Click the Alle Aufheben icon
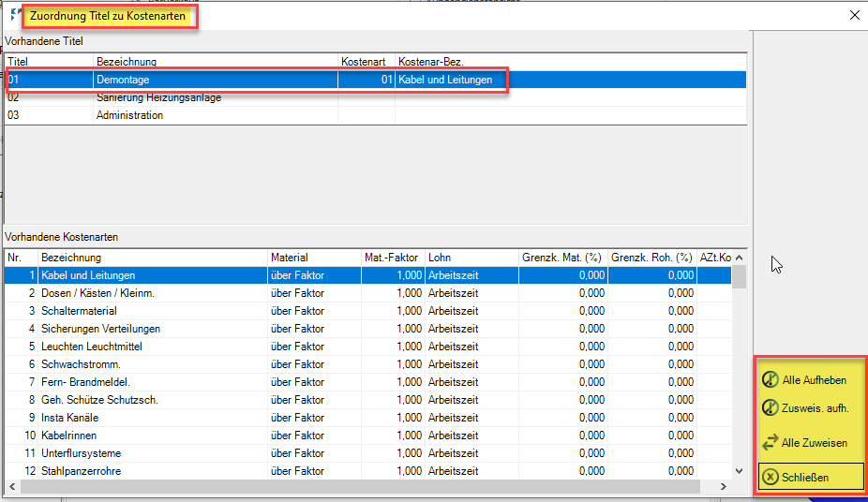The height and width of the screenshot is (502, 868). coord(771,379)
